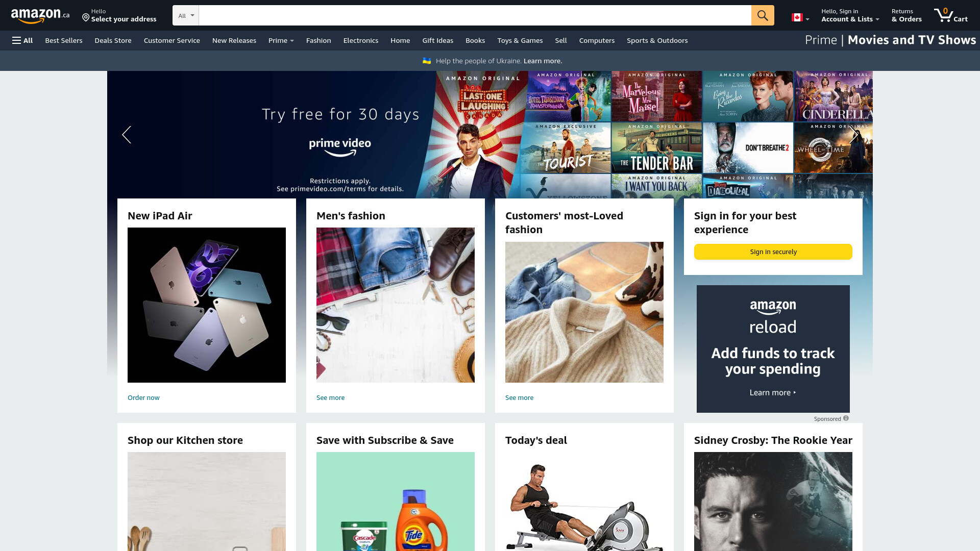Open Returns & Orders
The height and width of the screenshot is (551, 980).
pyautogui.click(x=906, y=15)
